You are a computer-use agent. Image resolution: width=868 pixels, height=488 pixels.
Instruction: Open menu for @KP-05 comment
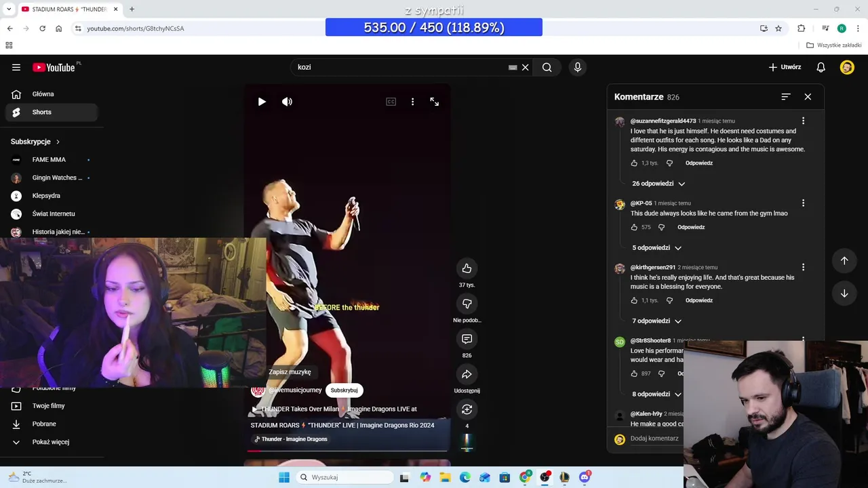[803, 203]
